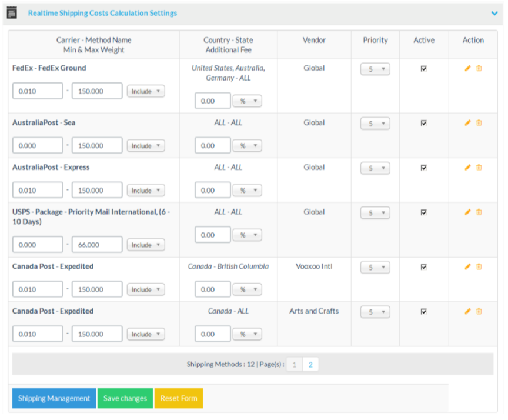508x420 pixels.
Task: Go to page 2 of shipping methods
Action: (310, 365)
